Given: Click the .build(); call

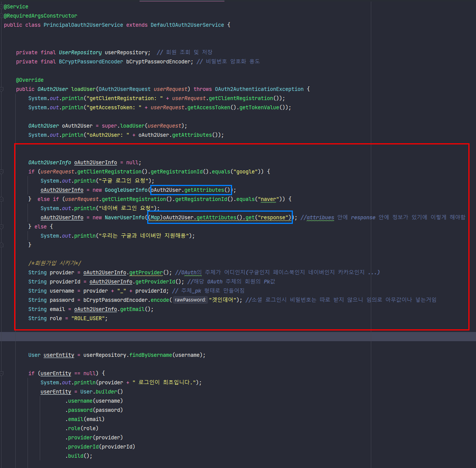Looking at the screenshot, I should click(79, 456).
